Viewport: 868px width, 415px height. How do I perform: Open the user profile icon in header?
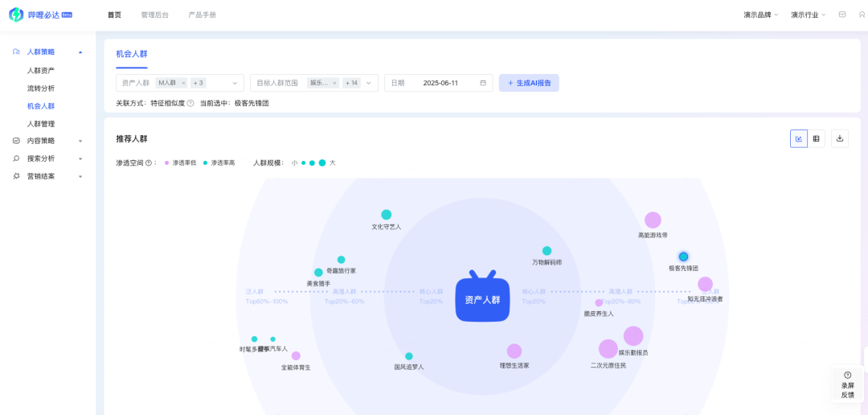(x=862, y=14)
